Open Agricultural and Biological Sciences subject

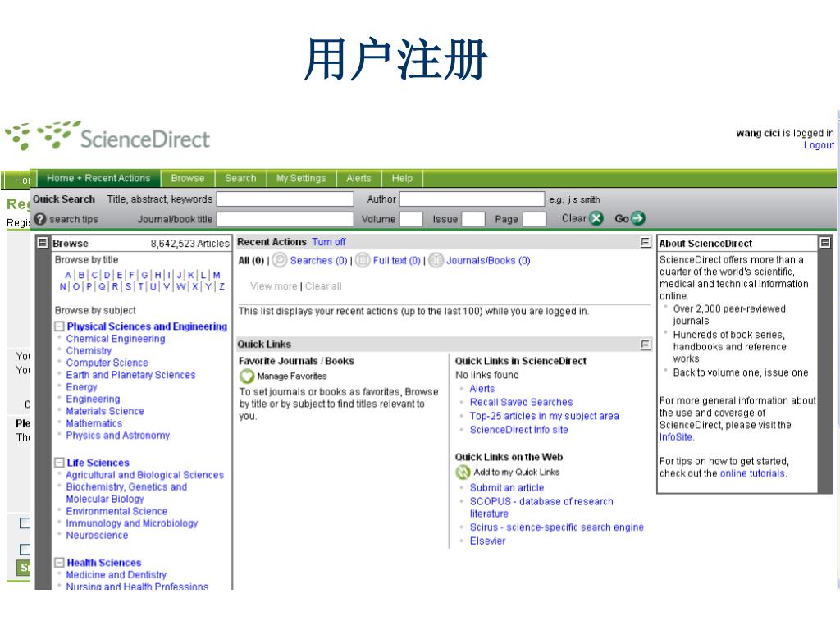click(144, 475)
